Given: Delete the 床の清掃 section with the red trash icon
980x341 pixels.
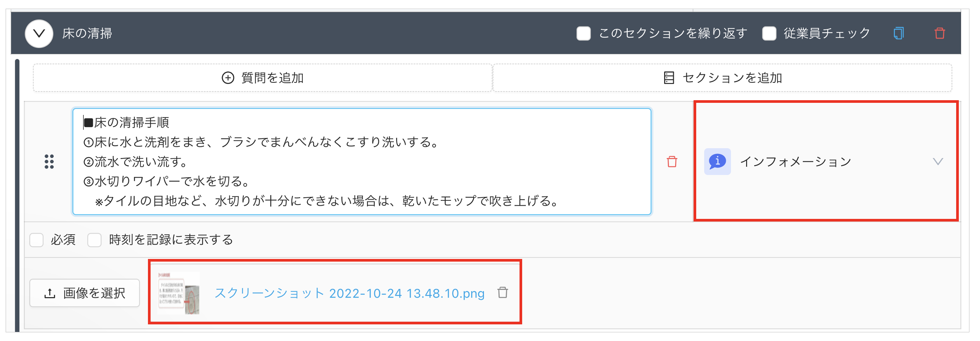Looking at the screenshot, I should point(939,33).
